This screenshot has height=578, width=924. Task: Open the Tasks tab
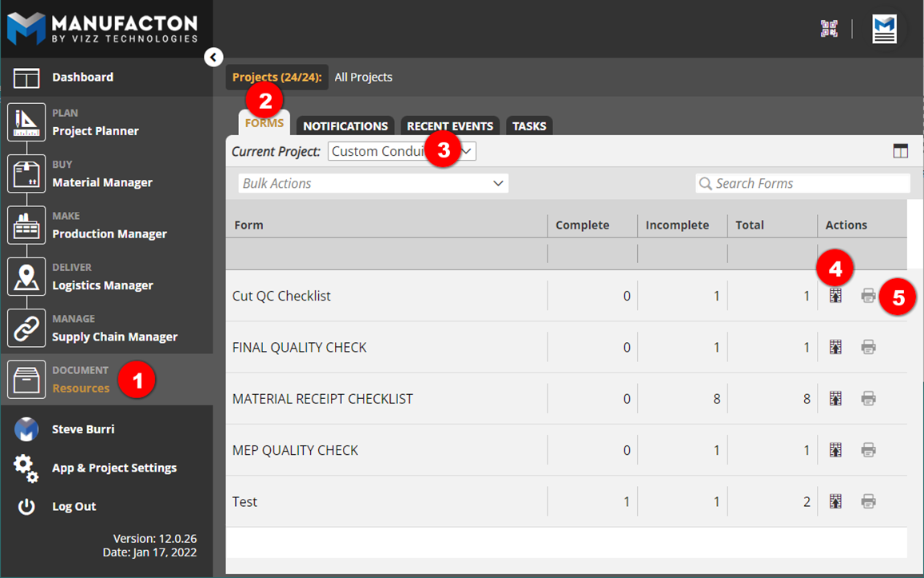529,126
